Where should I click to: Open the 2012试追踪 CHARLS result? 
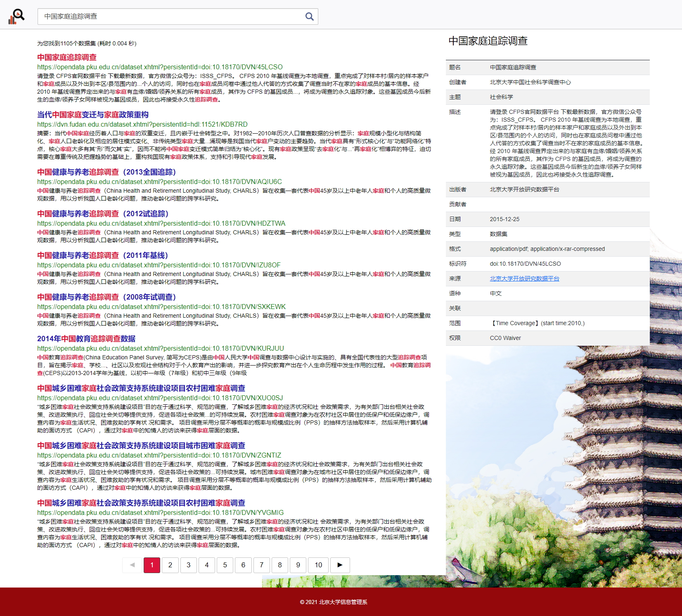[103, 214]
